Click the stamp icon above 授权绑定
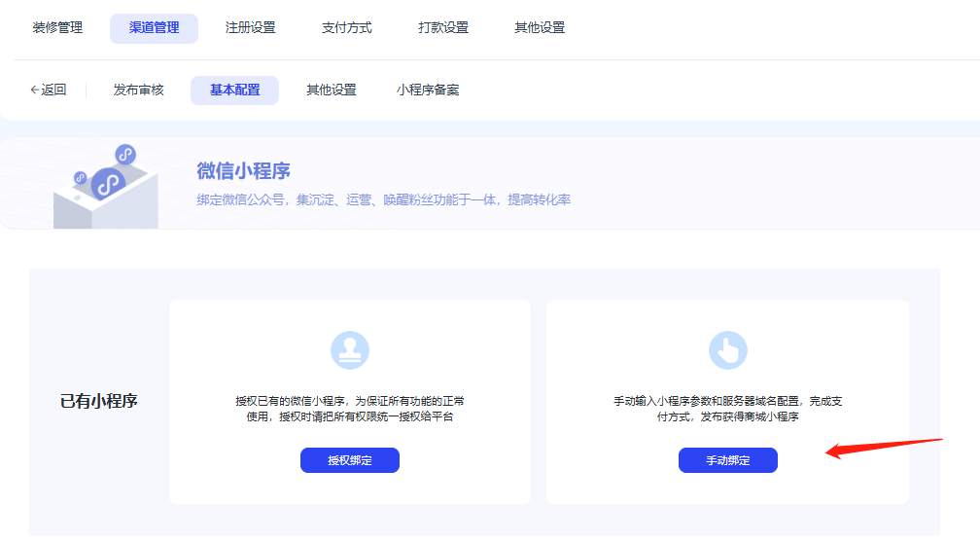The height and width of the screenshot is (542, 980). click(350, 350)
